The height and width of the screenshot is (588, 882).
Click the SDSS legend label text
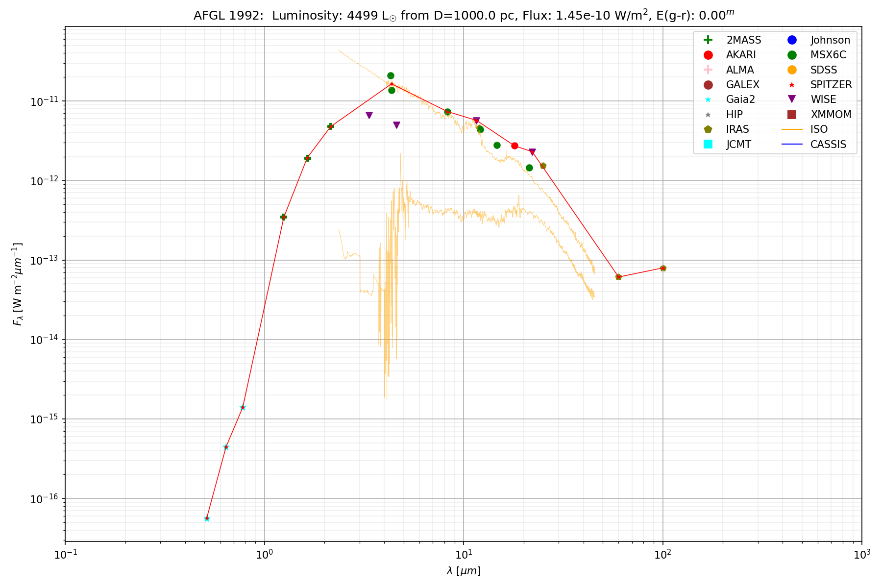(x=824, y=70)
